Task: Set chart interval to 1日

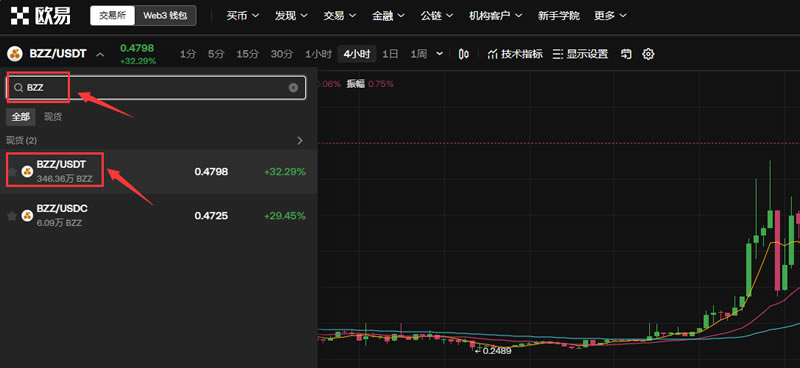Action: click(x=390, y=54)
